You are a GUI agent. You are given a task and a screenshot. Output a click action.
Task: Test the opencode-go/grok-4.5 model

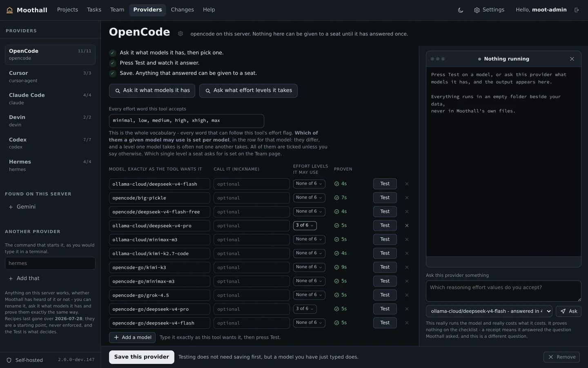385,295
